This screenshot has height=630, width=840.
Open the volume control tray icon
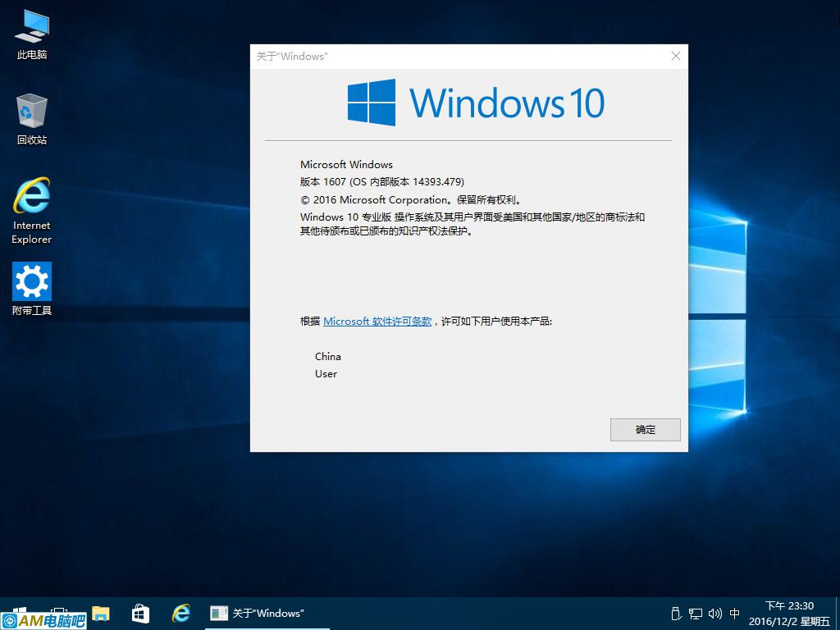point(714,614)
